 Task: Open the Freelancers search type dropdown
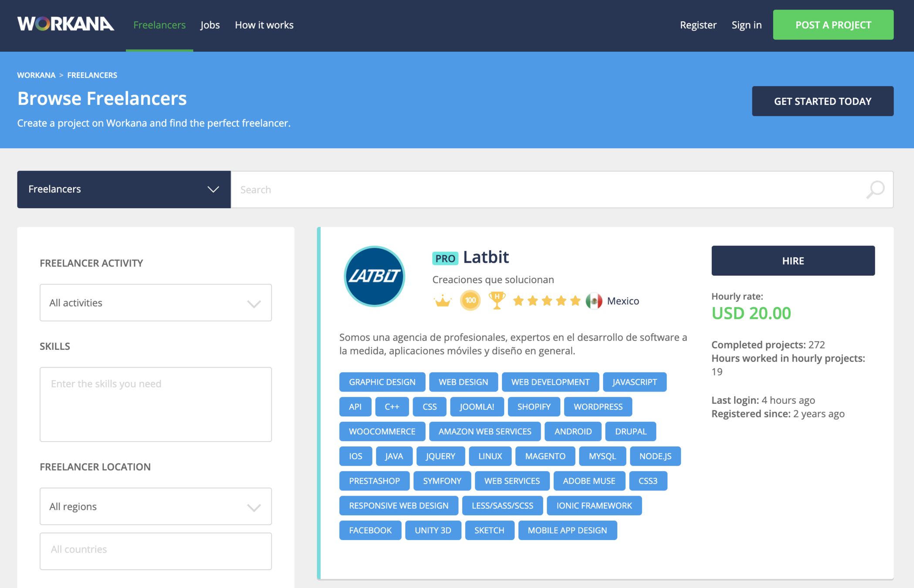coord(124,189)
